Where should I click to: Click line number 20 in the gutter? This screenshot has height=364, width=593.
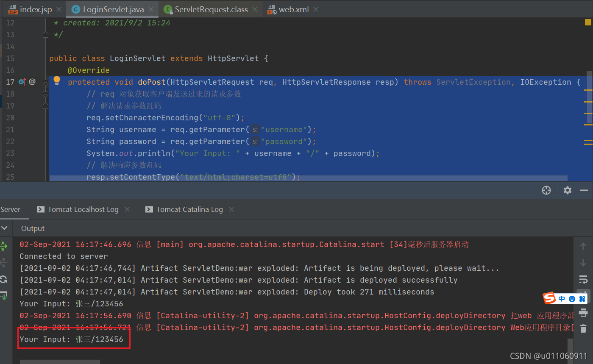coord(10,118)
